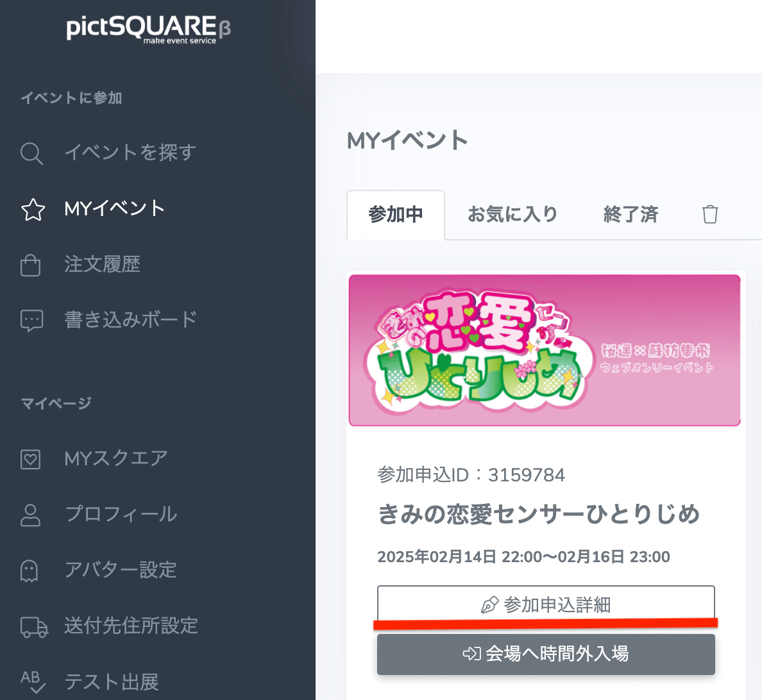
Task: Select MYイベント in the sidebar menu
Action: pos(115,209)
